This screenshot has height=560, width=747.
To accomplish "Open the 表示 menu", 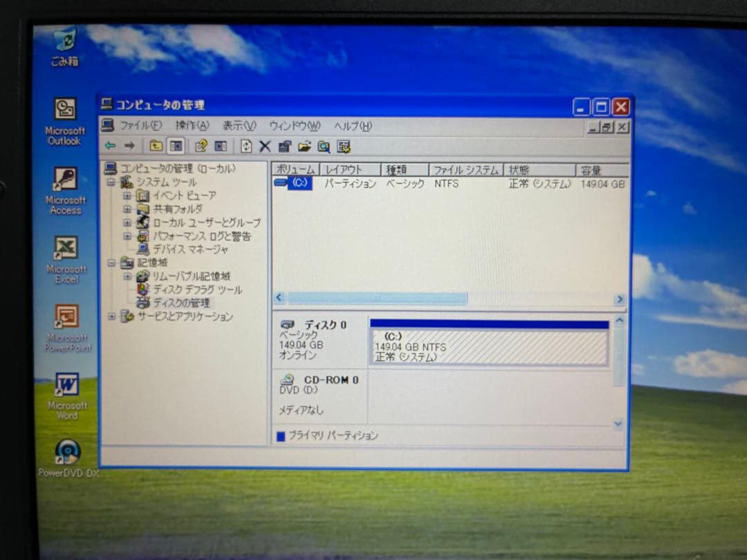I will pos(239,126).
